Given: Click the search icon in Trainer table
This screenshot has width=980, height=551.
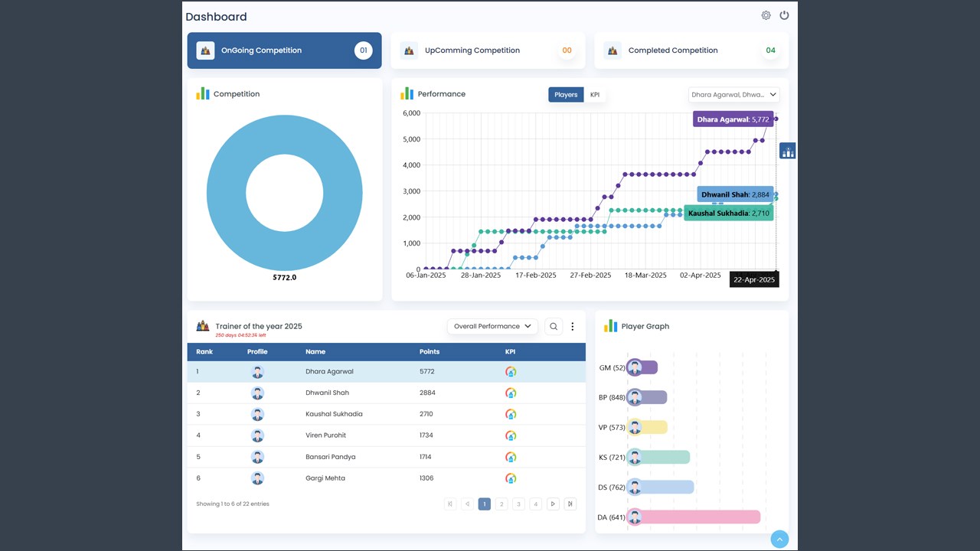Looking at the screenshot, I should coord(554,327).
